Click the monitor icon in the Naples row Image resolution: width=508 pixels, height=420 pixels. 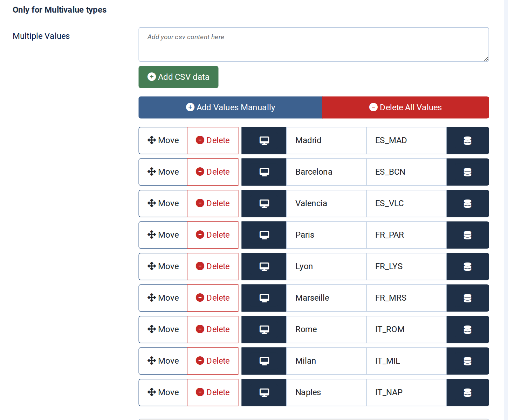(x=264, y=392)
